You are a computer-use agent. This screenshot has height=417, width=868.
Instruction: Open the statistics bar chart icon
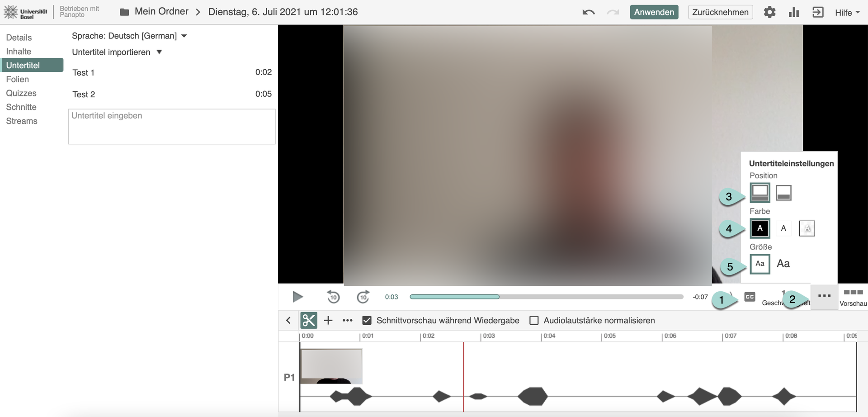pyautogui.click(x=794, y=12)
